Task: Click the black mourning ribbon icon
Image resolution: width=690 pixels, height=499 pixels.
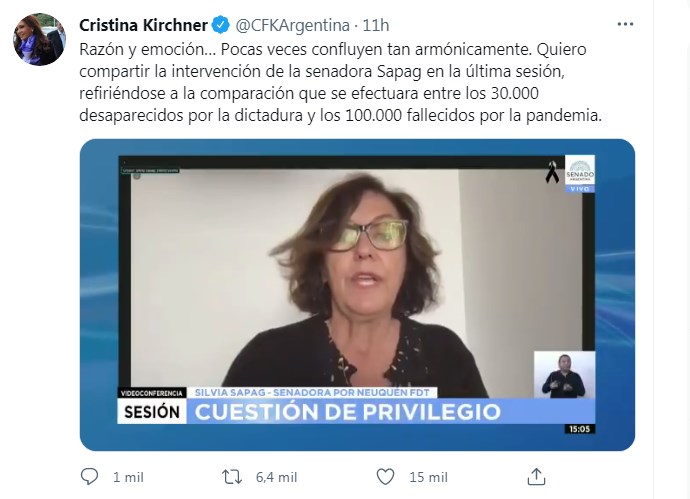Action: click(552, 172)
